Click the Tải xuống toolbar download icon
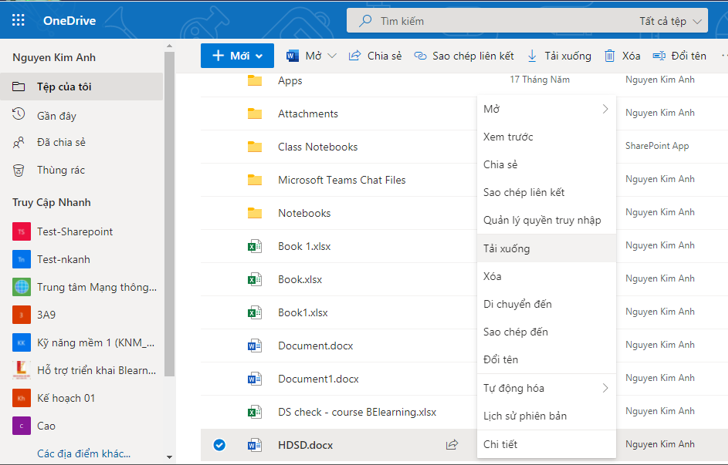Screen dimensions: 728x465 coord(533,56)
